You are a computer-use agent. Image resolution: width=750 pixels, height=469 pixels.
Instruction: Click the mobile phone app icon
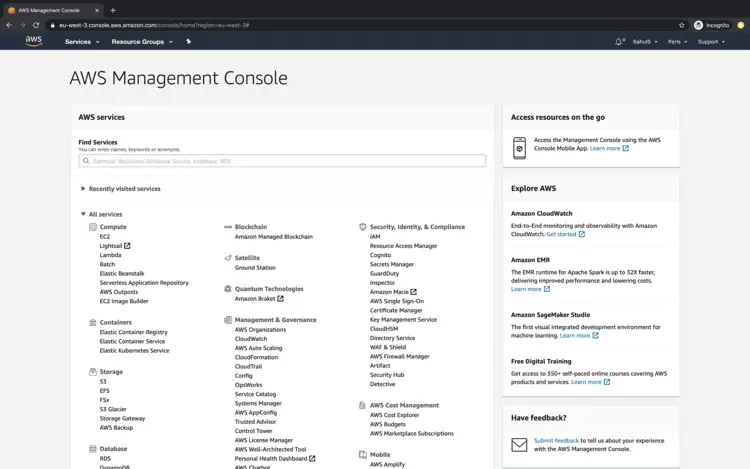(519, 148)
